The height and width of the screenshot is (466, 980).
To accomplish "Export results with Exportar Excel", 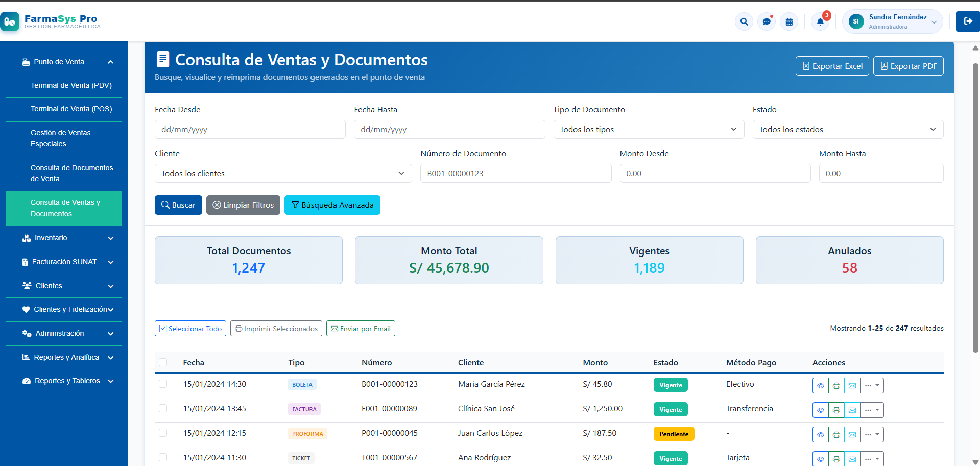I will [832, 66].
